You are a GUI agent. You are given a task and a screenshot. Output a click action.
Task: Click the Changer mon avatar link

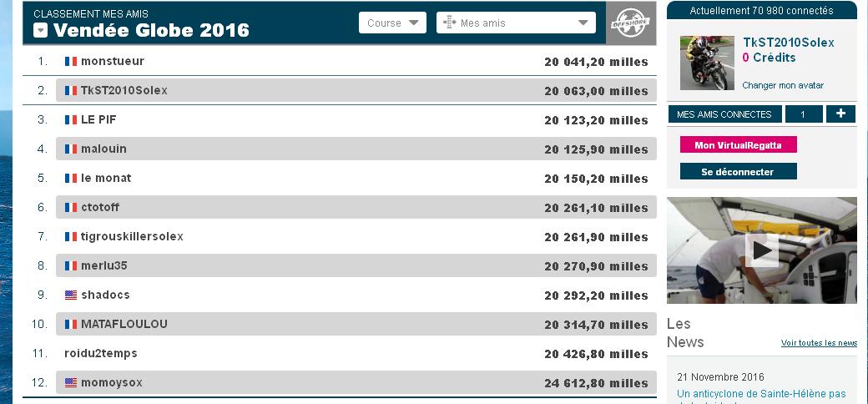pos(783,85)
